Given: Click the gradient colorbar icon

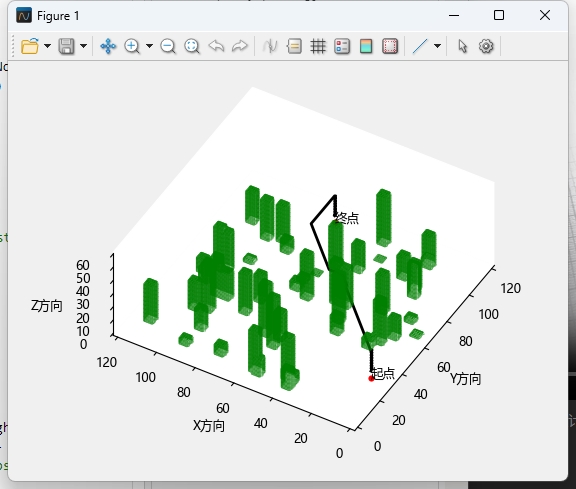Looking at the screenshot, I should click(x=366, y=46).
